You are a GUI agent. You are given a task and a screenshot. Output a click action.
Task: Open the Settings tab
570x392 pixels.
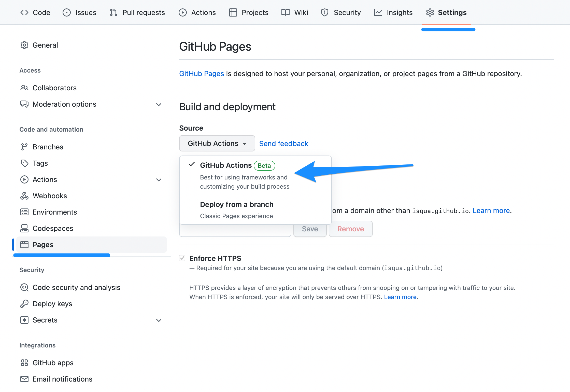pos(452,12)
